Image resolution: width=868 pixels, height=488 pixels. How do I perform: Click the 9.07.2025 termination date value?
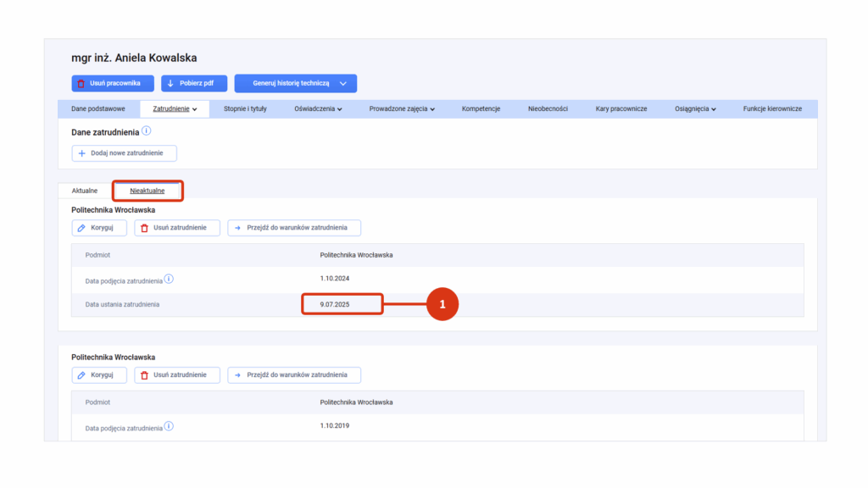click(x=335, y=304)
